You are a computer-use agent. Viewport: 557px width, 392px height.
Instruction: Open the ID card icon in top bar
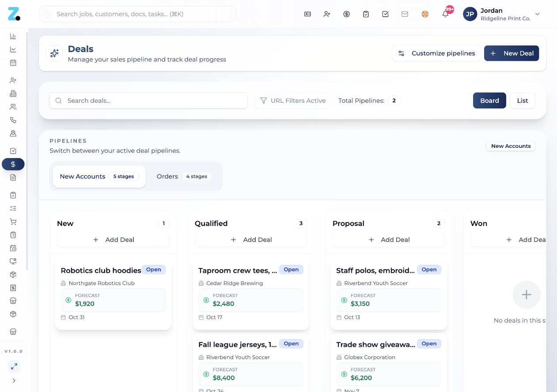pos(307,14)
